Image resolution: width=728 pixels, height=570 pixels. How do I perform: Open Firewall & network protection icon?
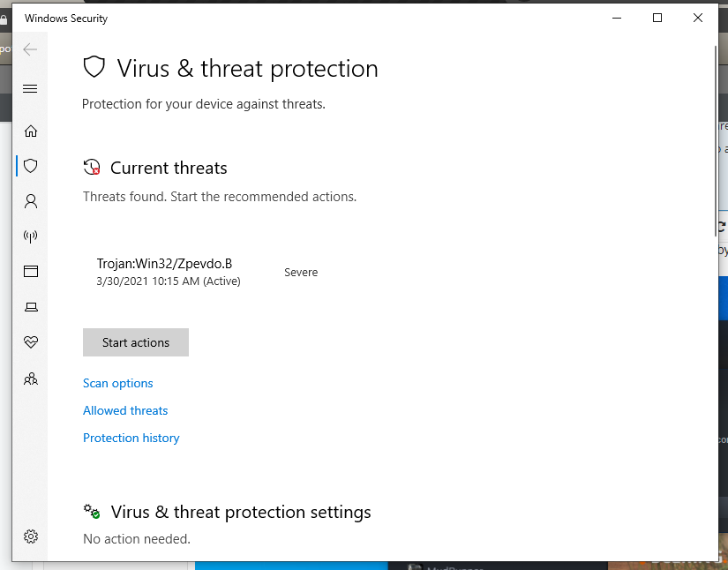[x=31, y=236]
